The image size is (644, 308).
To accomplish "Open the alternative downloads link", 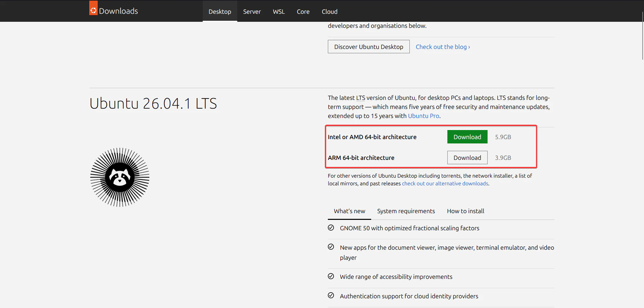I will pos(445,184).
